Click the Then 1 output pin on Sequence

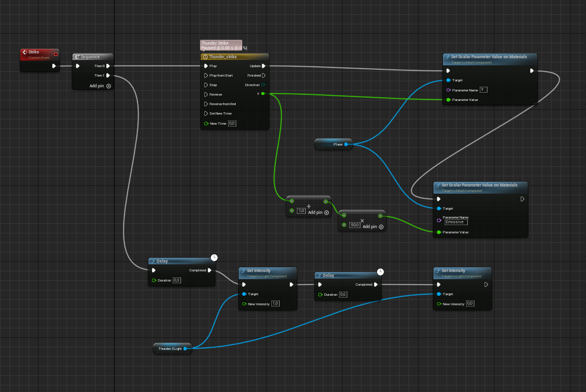[107, 75]
